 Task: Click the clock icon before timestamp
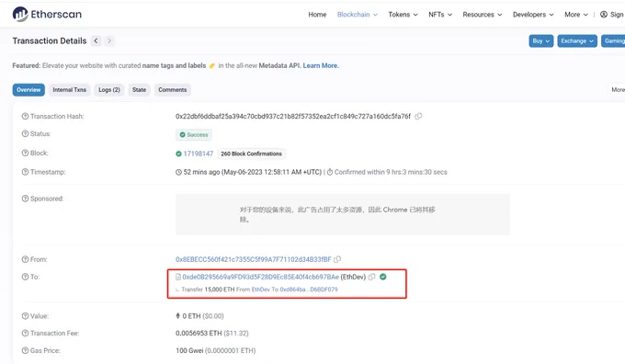178,172
